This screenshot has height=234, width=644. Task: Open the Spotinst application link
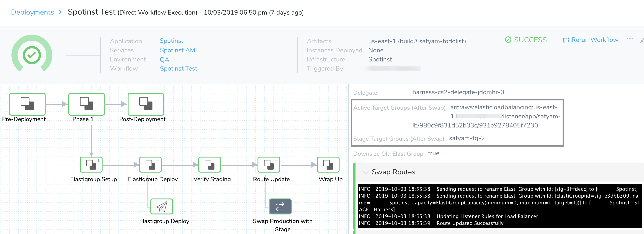pos(171,41)
